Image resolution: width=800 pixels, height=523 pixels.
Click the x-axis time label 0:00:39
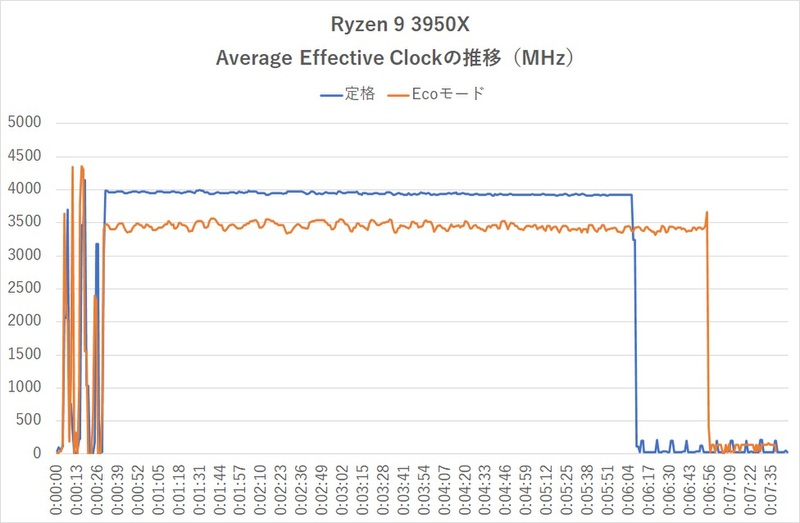click(117, 490)
